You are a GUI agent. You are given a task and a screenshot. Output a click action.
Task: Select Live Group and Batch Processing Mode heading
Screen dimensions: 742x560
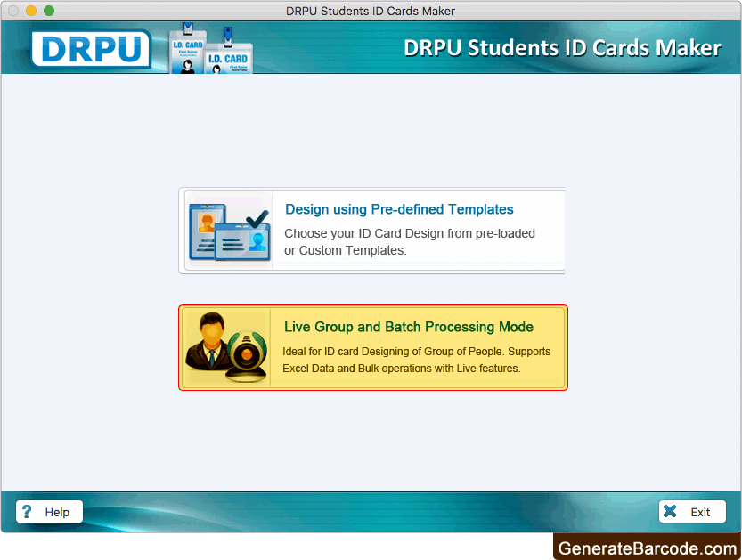click(408, 327)
